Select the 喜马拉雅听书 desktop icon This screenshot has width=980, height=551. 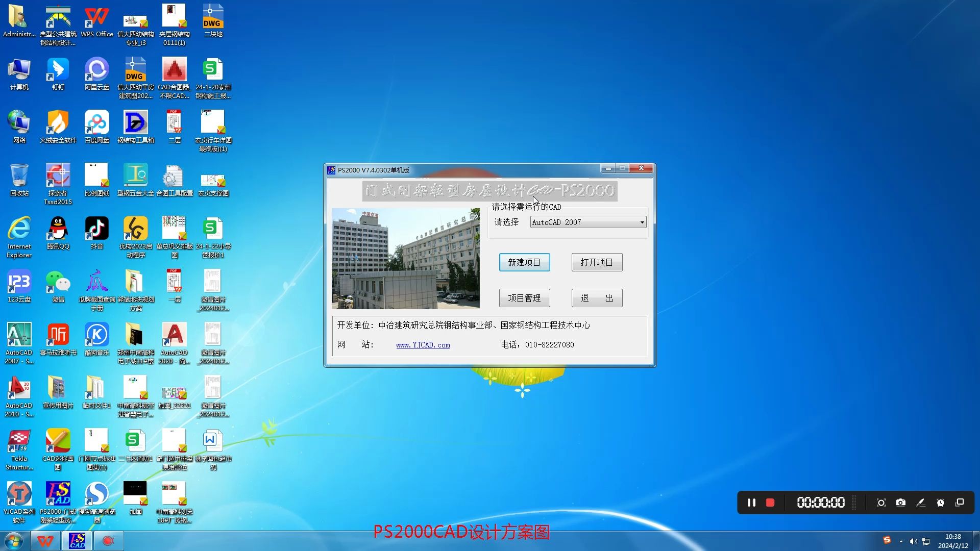pos(58,340)
